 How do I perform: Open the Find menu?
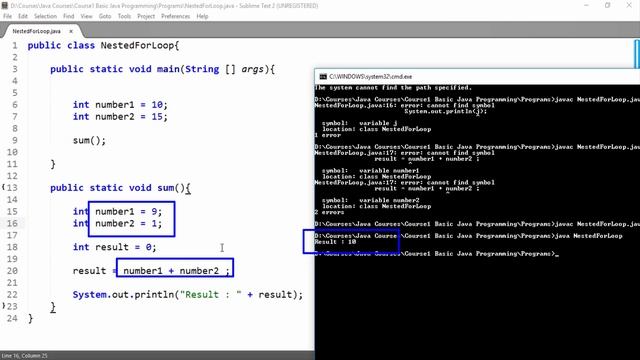pos(69,16)
